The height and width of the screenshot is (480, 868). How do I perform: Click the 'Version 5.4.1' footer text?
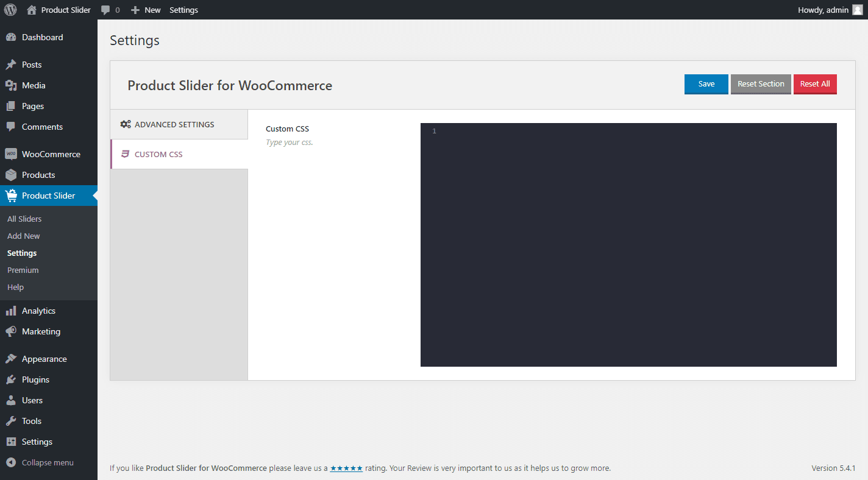pos(833,468)
